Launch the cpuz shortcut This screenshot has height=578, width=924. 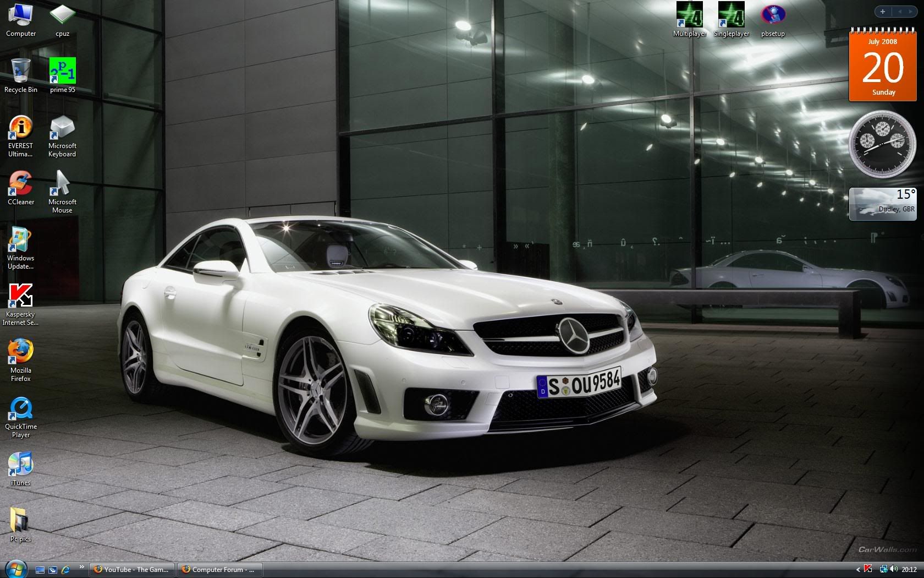(x=62, y=20)
